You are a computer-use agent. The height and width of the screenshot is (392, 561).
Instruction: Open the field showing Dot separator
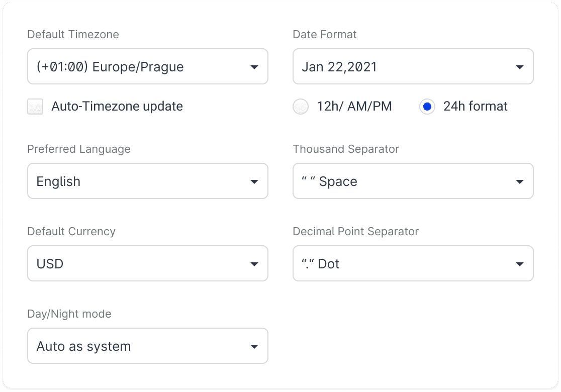pos(402,264)
